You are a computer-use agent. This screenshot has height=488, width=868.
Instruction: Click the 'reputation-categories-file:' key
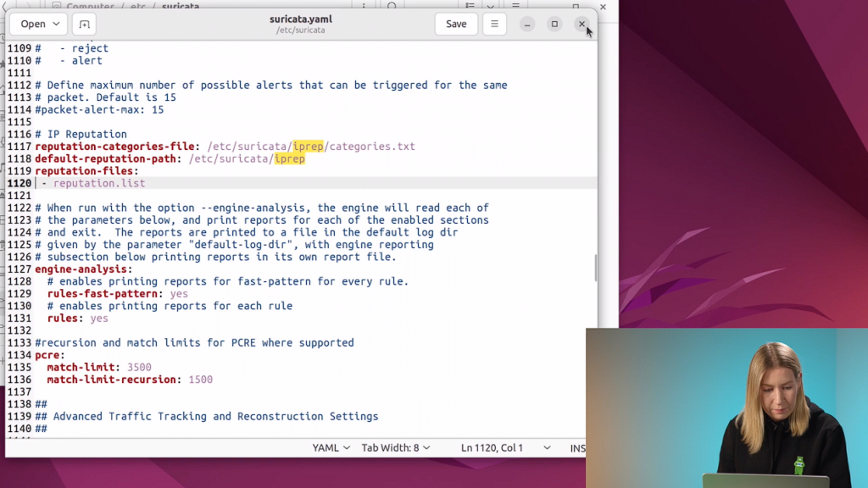coord(118,147)
